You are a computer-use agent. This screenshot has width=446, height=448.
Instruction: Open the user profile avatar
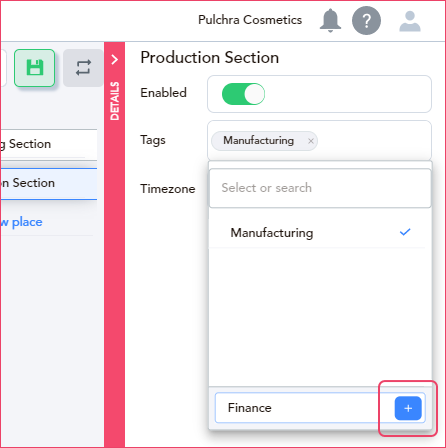click(410, 21)
